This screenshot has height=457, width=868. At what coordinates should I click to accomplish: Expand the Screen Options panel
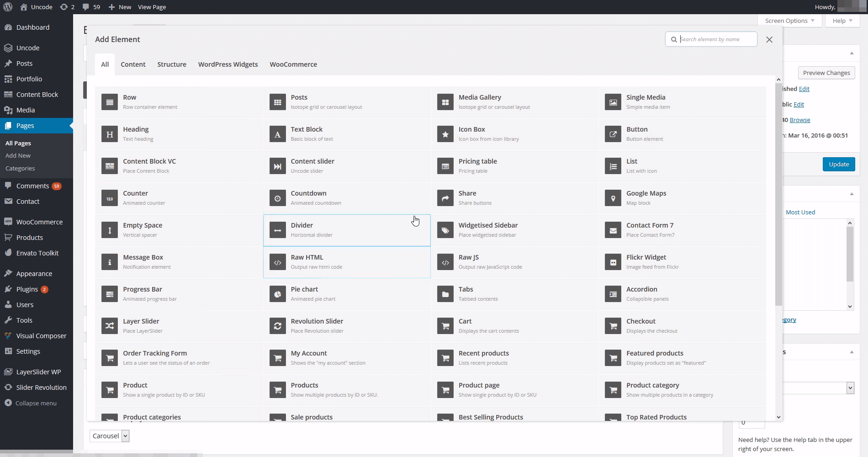pos(790,21)
